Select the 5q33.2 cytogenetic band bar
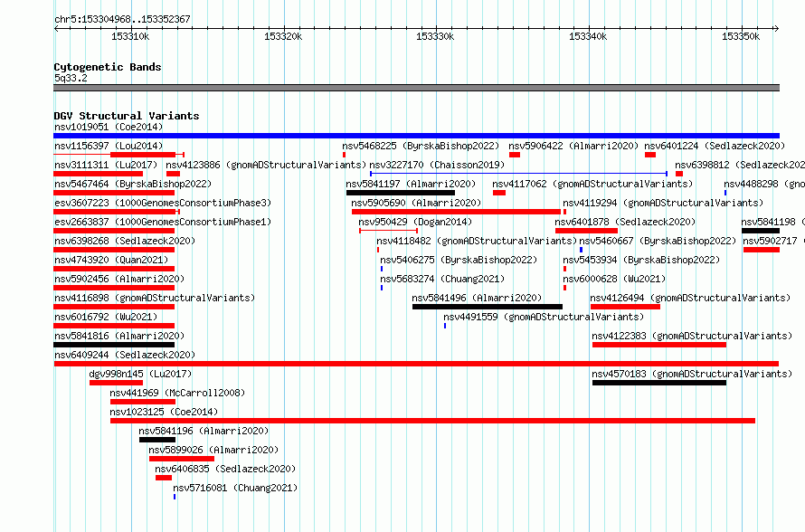 (416, 88)
